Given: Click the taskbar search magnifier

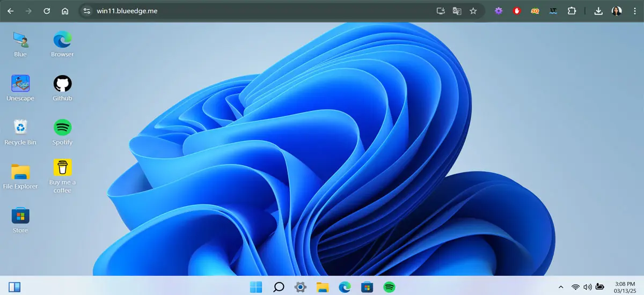Looking at the screenshot, I should click(279, 287).
